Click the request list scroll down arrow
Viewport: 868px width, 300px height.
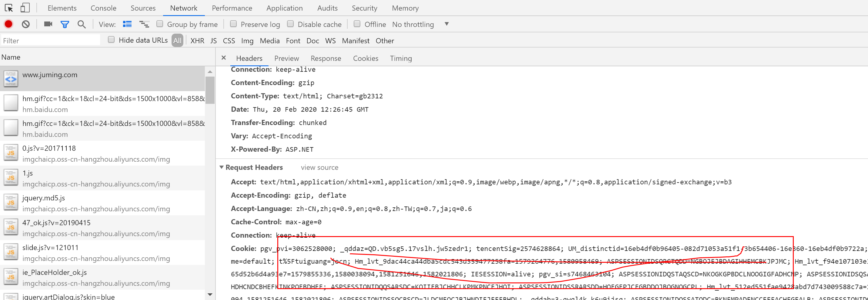[210, 295]
